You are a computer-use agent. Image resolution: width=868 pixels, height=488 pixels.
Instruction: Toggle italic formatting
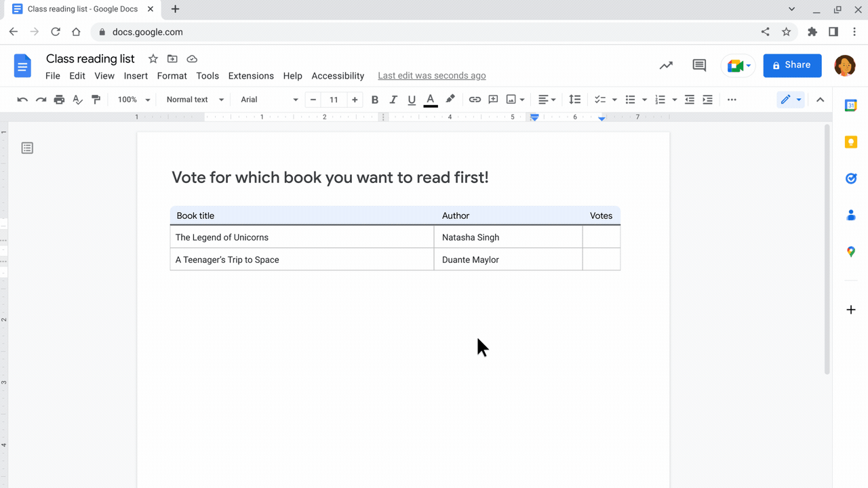pyautogui.click(x=393, y=100)
